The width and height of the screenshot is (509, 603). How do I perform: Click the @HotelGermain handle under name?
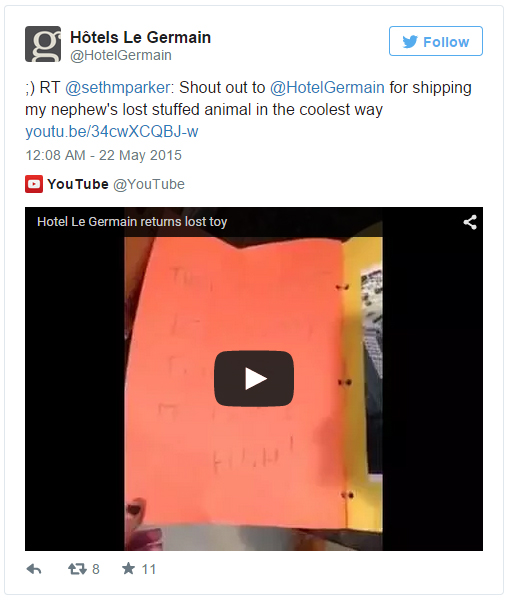121,55
